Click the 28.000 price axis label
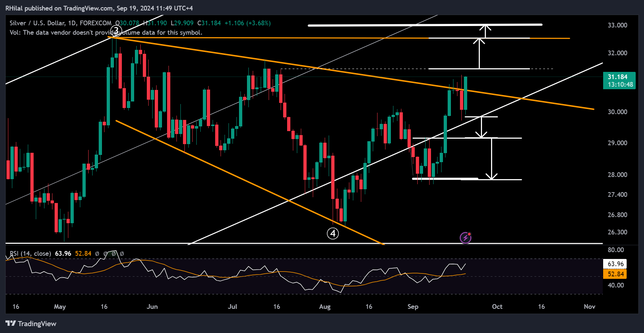644x333 pixels. click(617, 175)
